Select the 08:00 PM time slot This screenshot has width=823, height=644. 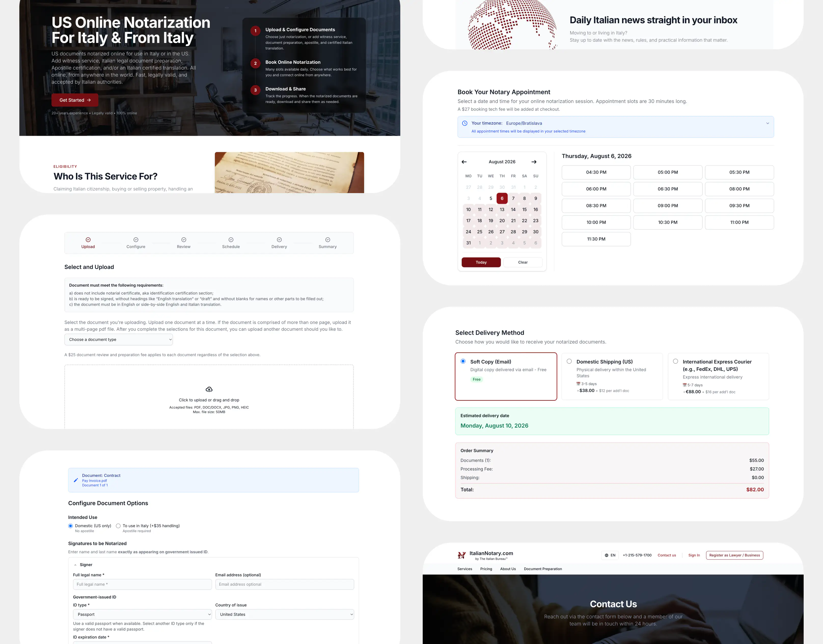coord(739,189)
